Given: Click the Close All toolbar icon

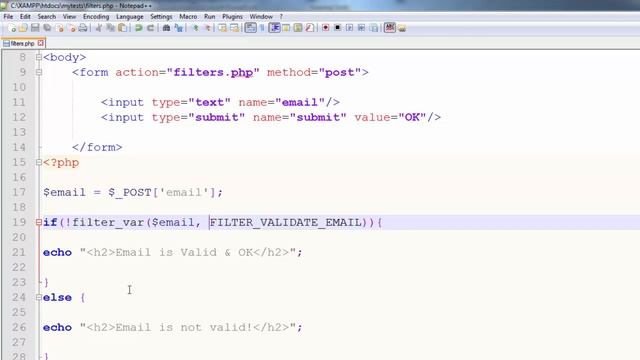Looking at the screenshot, I should click(x=72, y=28).
